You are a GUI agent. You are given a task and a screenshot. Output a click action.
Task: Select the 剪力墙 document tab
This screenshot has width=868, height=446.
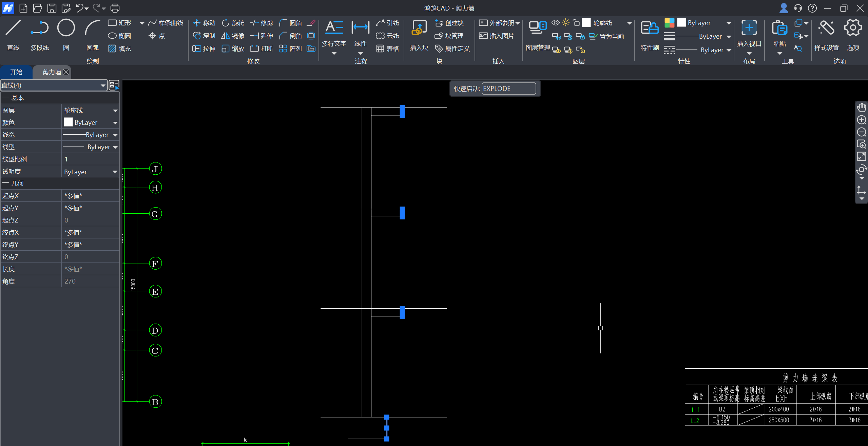52,72
